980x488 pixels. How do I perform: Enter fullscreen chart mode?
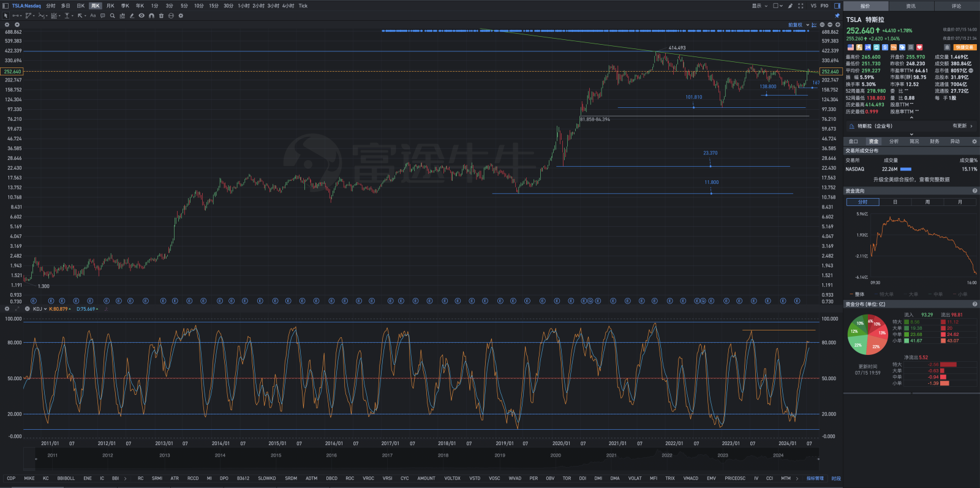coord(801,6)
